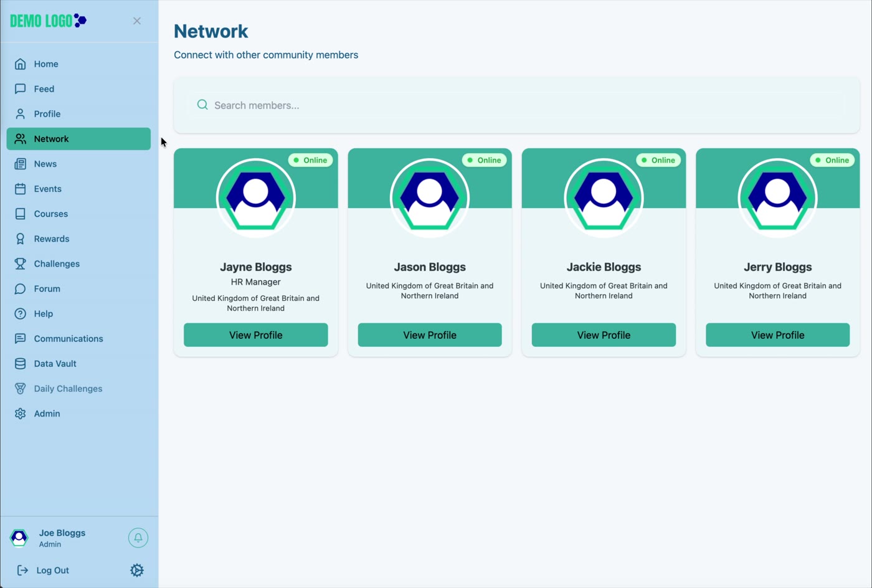View Jackie Bloggs' profile
This screenshot has width=872, height=588.
[604, 335]
